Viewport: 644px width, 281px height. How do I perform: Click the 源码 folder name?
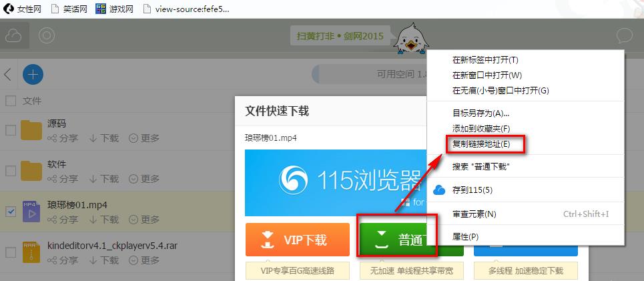(57, 123)
